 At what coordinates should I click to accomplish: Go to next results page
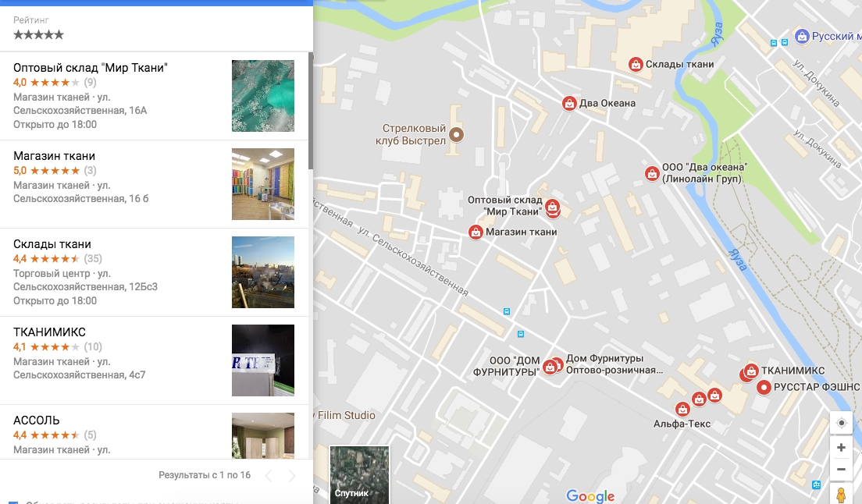(x=292, y=476)
